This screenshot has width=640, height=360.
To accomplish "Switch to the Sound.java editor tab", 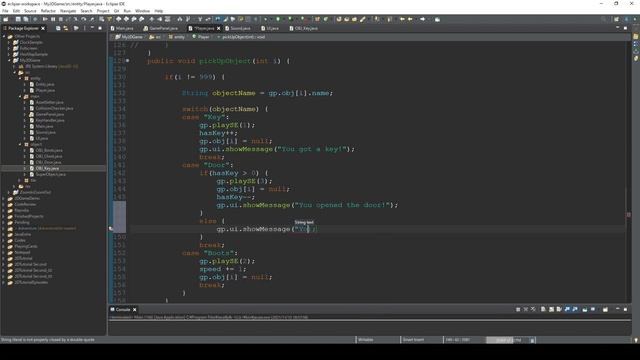I will [238, 28].
